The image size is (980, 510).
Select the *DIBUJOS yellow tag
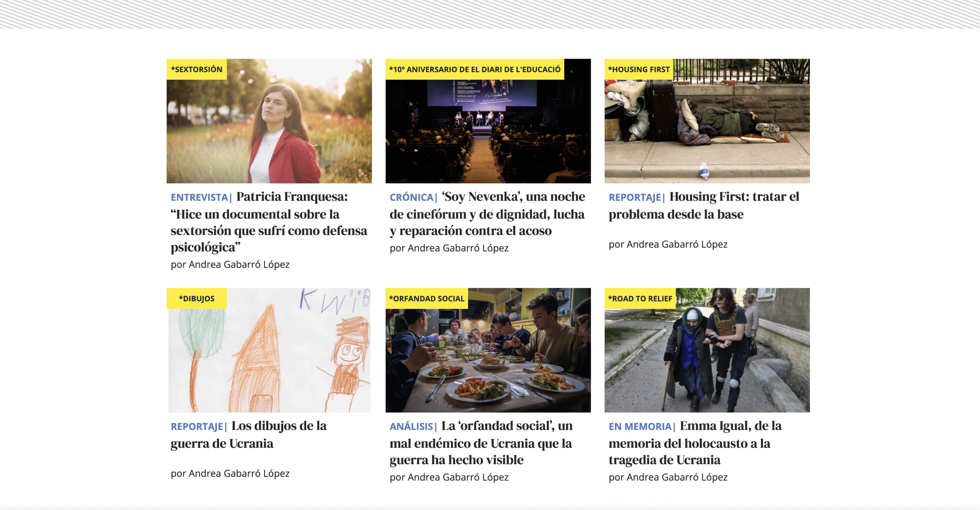pyautogui.click(x=196, y=298)
